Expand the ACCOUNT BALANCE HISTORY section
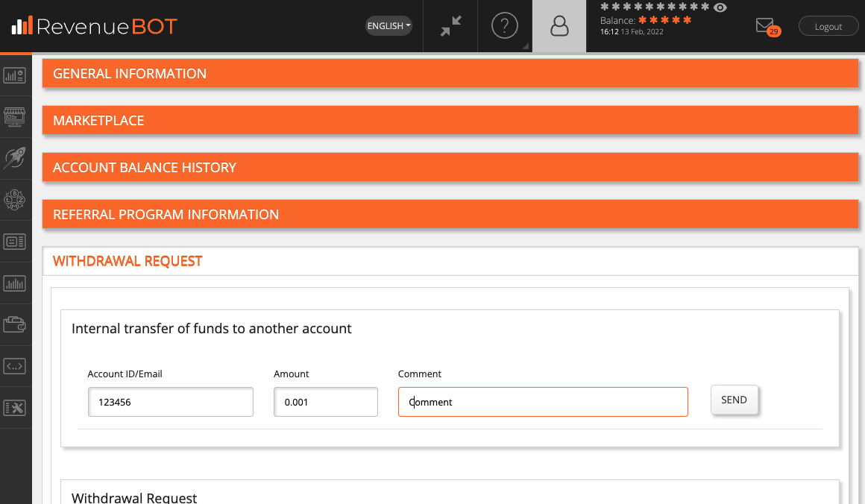This screenshot has height=504, width=865. pos(450,167)
